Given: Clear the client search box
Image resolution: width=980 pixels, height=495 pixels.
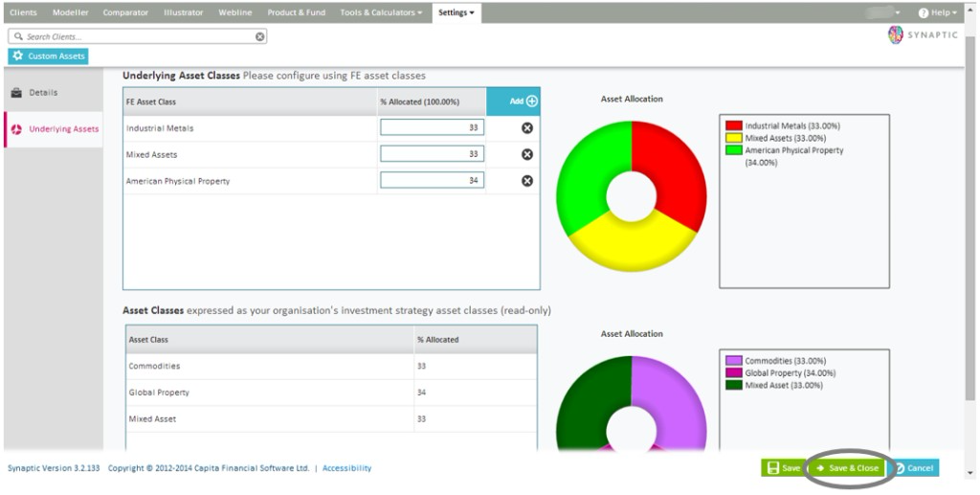Looking at the screenshot, I should tap(259, 36).
